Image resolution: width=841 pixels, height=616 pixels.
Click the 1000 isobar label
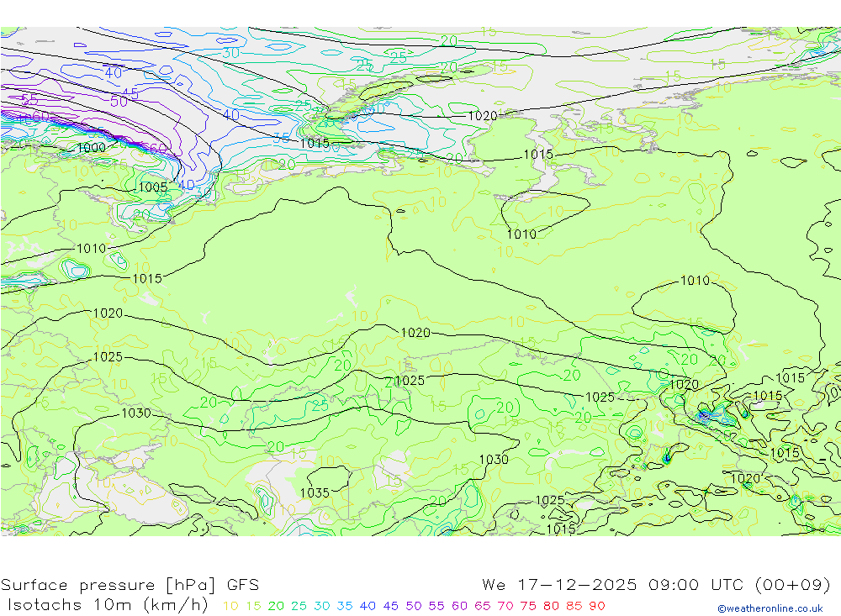(91, 148)
